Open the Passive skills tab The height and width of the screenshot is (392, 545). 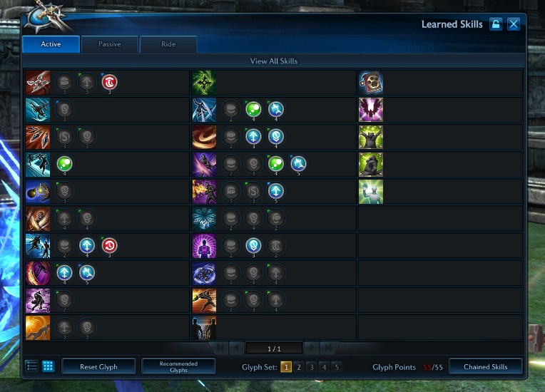(x=109, y=44)
